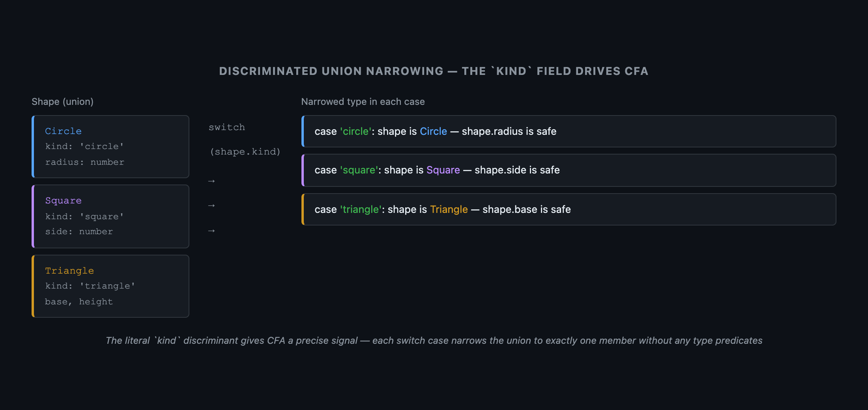Click the orange Triangle type in case row
Image resolution: width=868 pixels, height=410 pixels.
449,209
